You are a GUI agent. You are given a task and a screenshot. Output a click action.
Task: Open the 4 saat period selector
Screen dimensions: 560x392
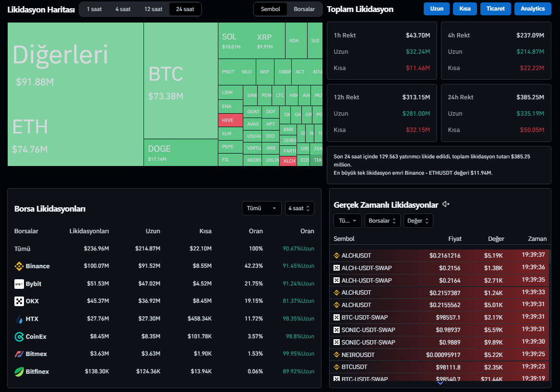pyautogui.click(x=299, y=209)
